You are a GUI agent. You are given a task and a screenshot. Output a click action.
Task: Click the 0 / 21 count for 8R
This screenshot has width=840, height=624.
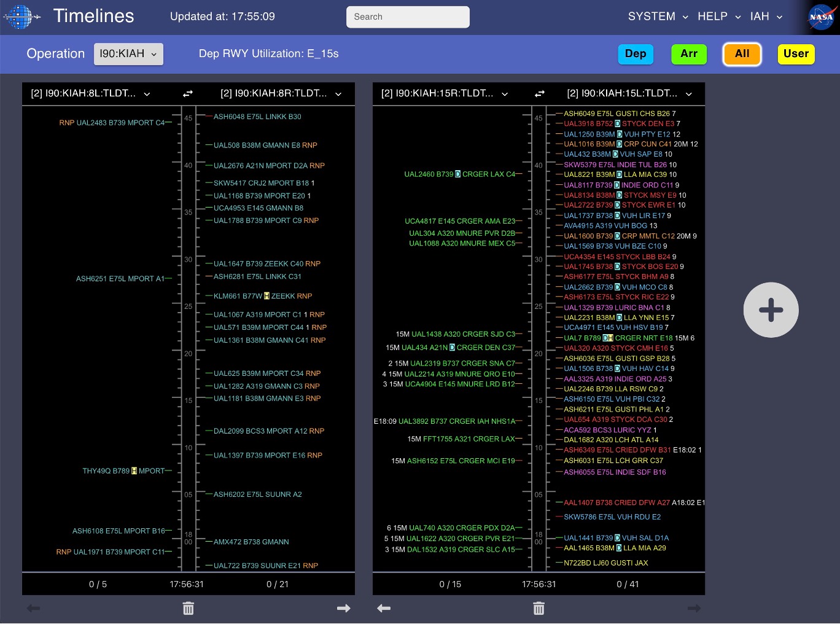pos(278,584)
